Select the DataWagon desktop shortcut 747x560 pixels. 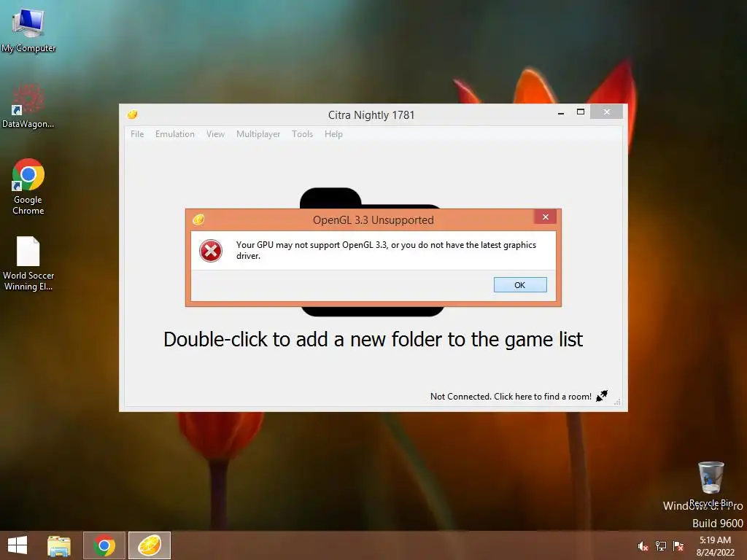(28, 106)
